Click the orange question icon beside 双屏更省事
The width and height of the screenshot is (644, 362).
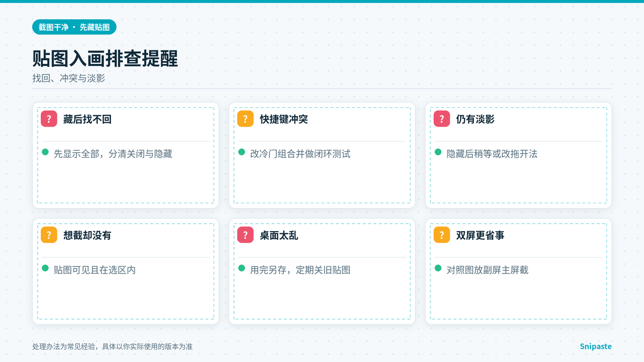[x=442, y=235]
